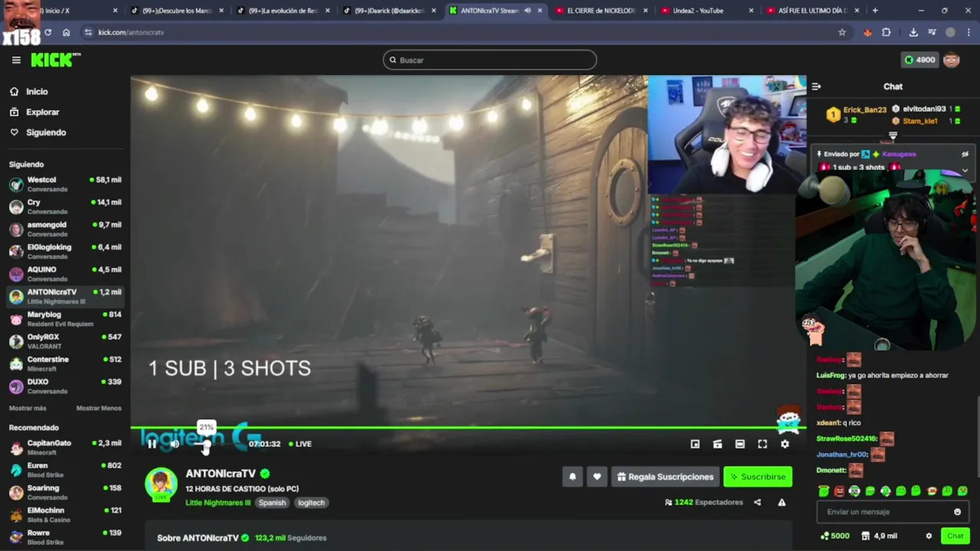Jump to LIVE on the player
The height and width of the screenshot is (551, 980).
point(300,444)
